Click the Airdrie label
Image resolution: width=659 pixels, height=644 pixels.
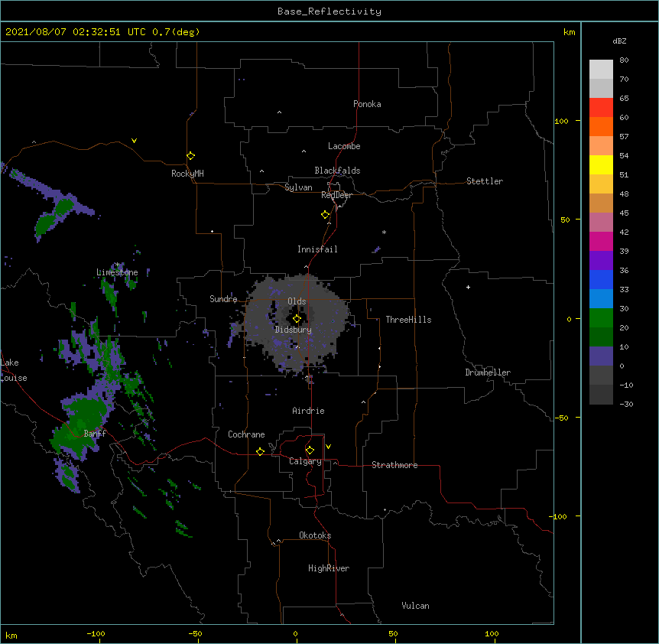pyautogui.click(x=309, y=411)
